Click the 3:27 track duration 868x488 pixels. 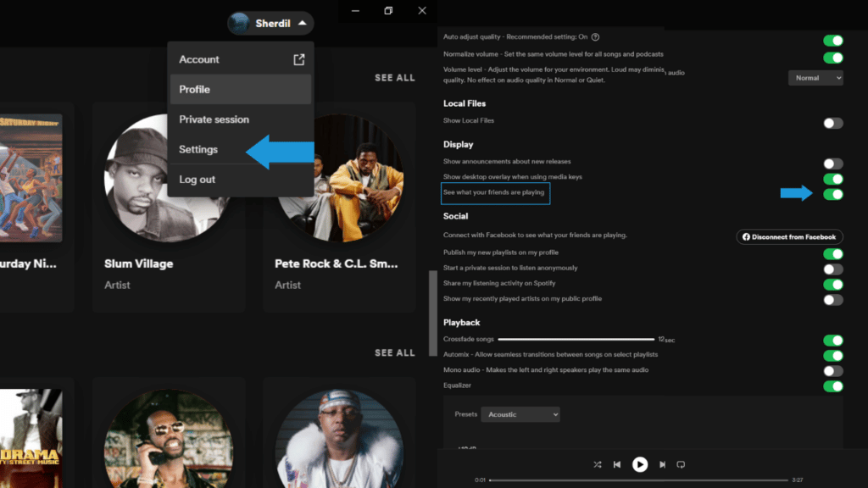[797, 480]
